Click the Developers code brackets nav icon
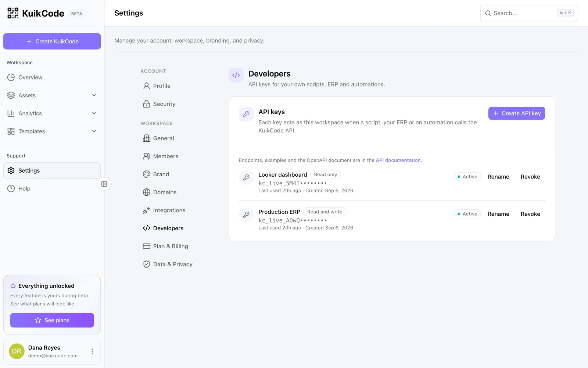This screenshot has height=368, width=588. point(146,228)
